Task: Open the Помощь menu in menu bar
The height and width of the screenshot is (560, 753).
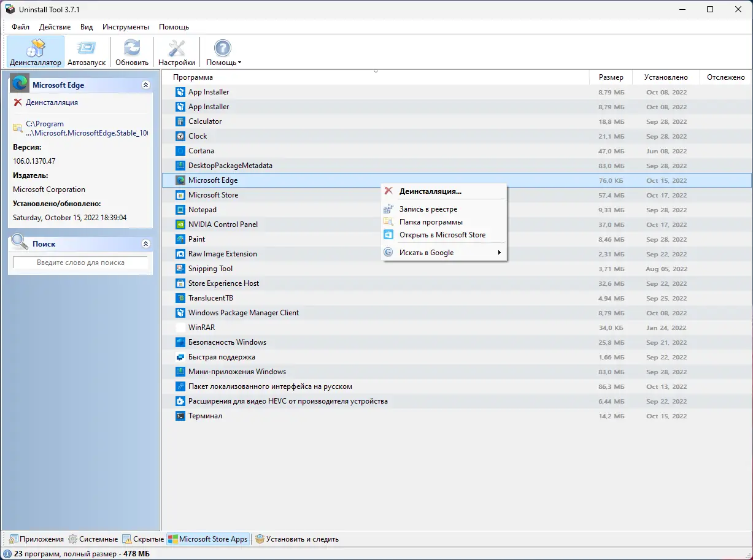Action: coord(174,27)
